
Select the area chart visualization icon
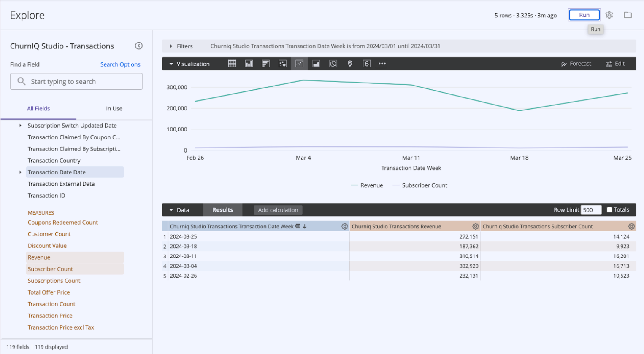[316, 64]
